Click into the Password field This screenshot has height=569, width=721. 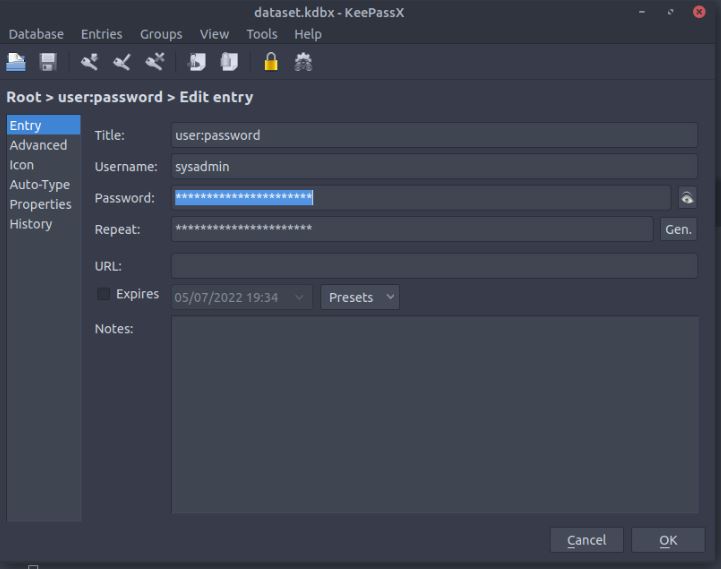click(x=421, y=198)
